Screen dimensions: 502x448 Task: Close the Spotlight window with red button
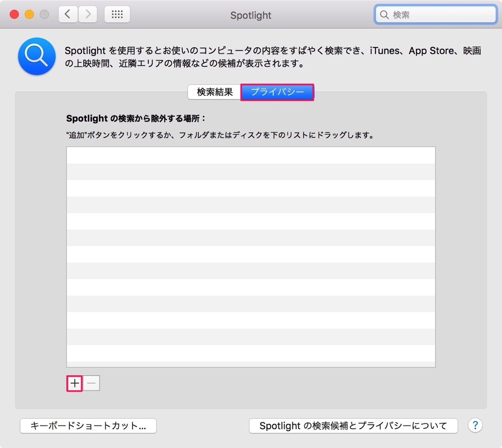[14, 15]
